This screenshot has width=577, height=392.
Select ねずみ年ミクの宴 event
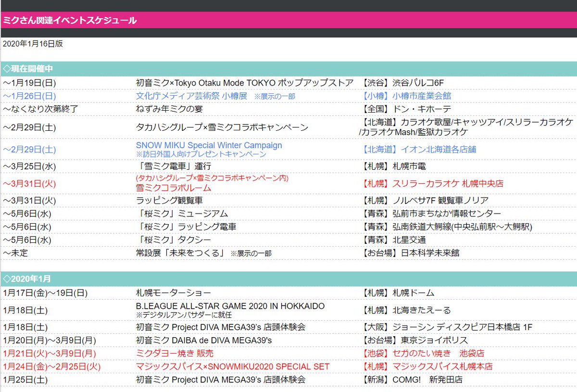pos(169,109)
